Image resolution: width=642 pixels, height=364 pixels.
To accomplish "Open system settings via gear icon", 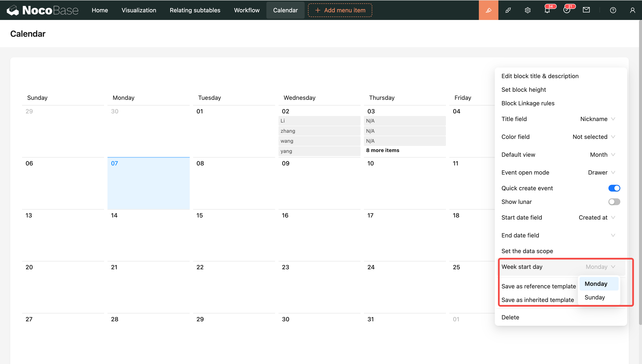I will (527, 10).
